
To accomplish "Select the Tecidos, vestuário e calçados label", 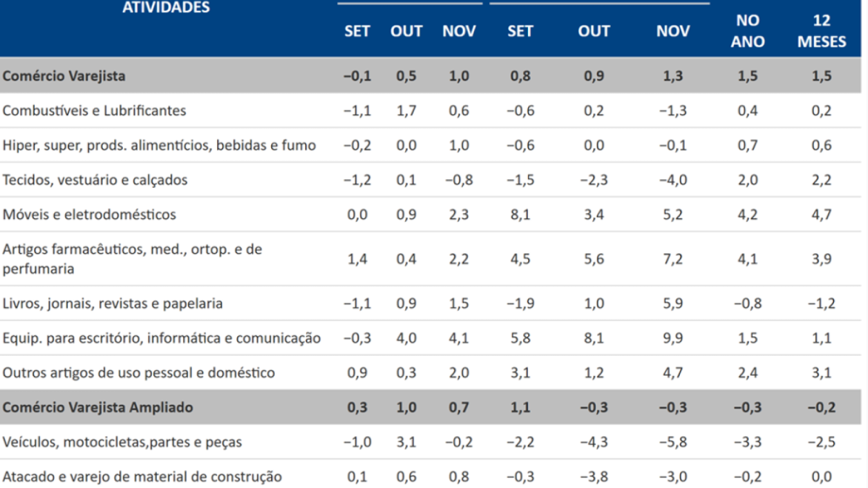I will (95, 180).
